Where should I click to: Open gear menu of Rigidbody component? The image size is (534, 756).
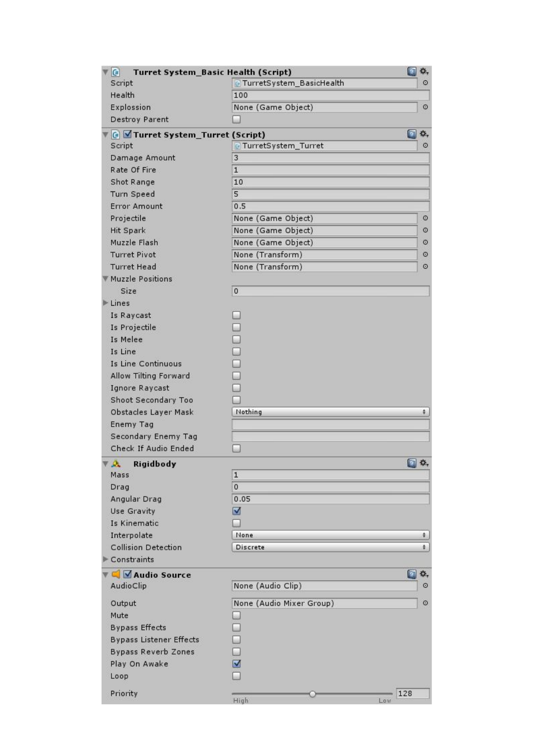(x=424, y=463)
